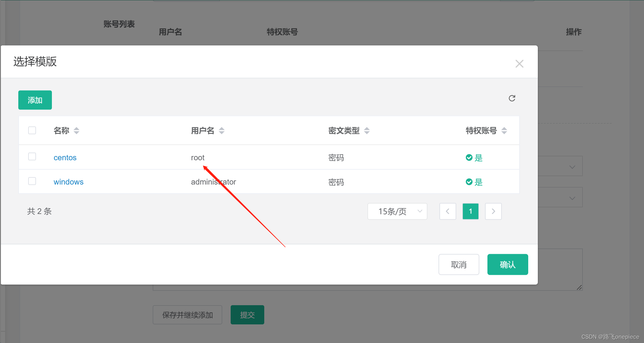Open the 15条/页 page size dropdown
This screenshot has width=644, height=343.
[397, 211]
